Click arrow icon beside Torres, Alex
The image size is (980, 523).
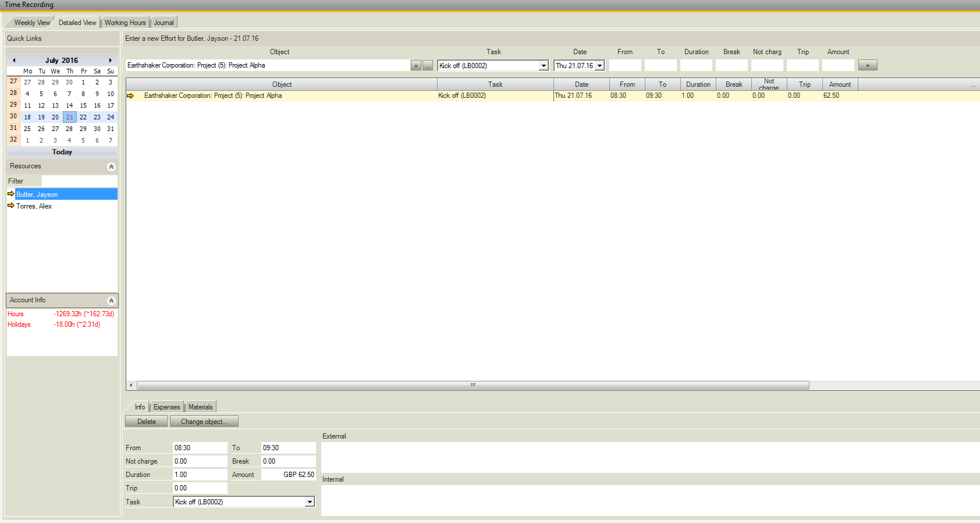pos(10,206)
